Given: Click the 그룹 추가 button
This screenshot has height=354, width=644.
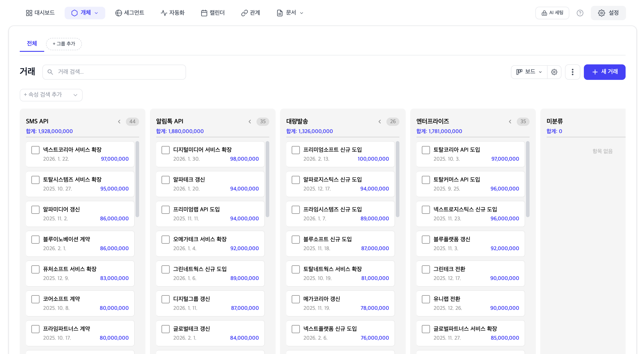Looking at the screenshot, I should pos(64,44).
